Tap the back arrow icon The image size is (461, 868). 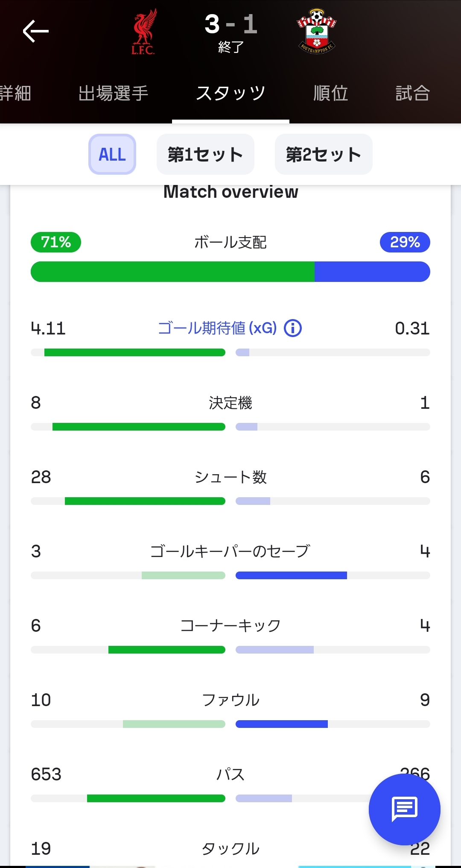click(x=36, y=31)
